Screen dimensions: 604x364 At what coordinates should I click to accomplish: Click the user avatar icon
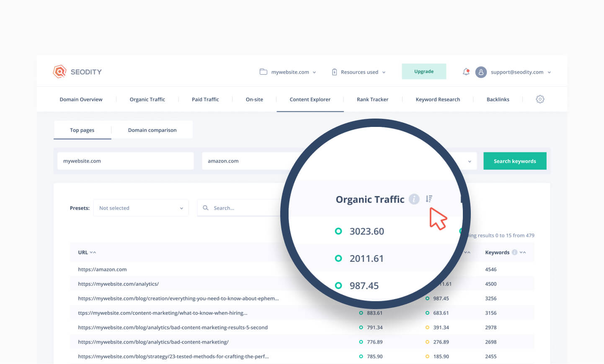pos(481,72)
